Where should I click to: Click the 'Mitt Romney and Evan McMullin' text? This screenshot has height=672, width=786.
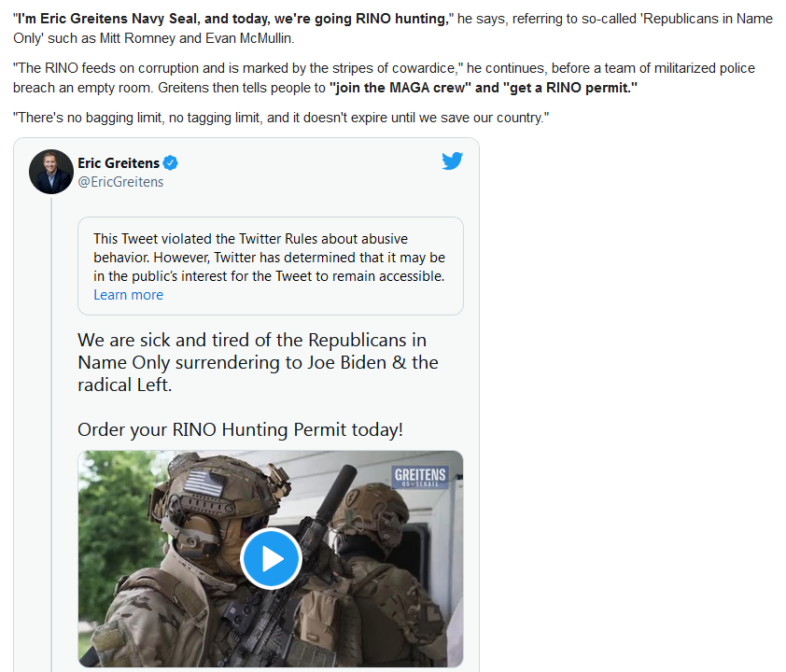pyautogui.click(x=196, y=38)
